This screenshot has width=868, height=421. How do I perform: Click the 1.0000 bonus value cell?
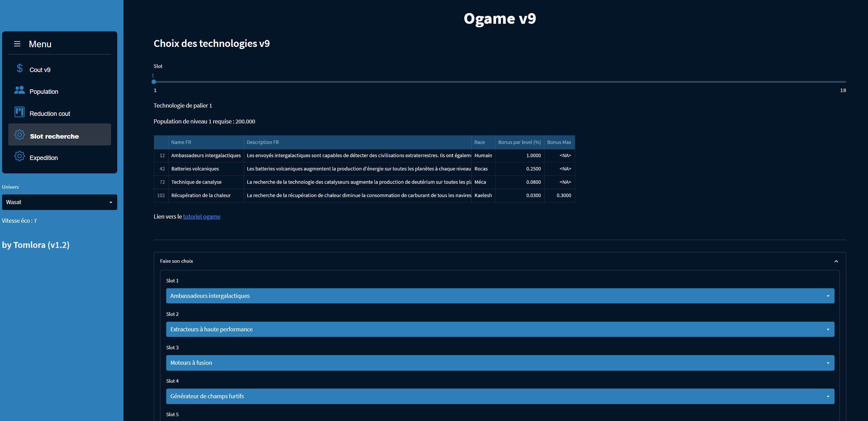[520, 156]
